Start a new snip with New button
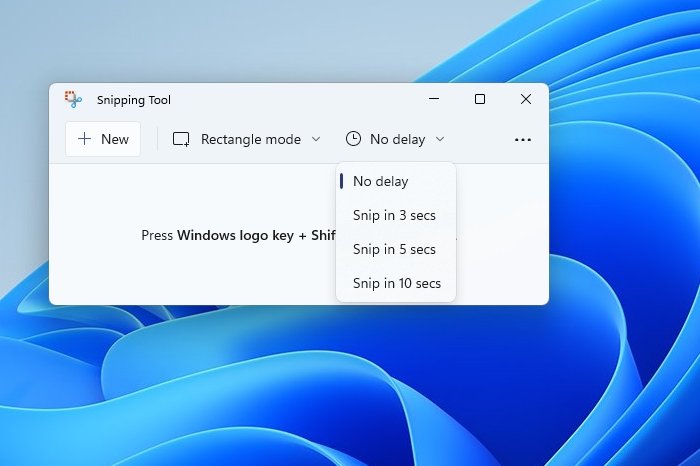 [x=103, y=139]
